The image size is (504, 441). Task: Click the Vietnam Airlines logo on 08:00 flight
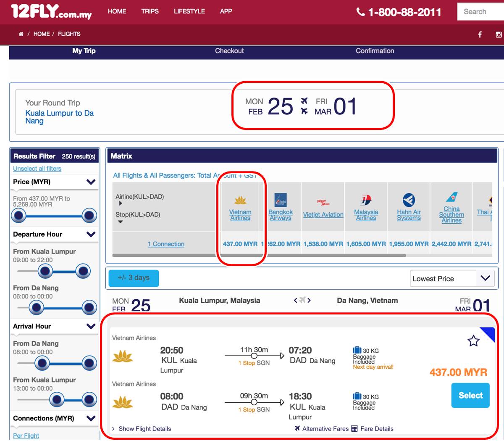pyautogui.click(x=123, y=403)
